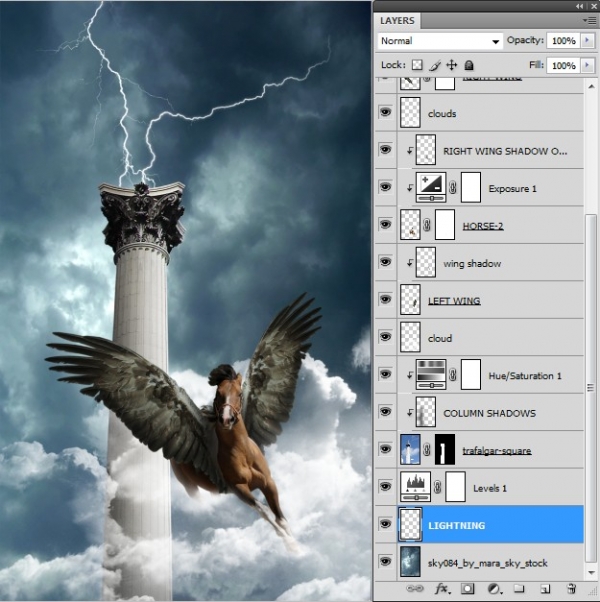Hide the cloud layer
The height and width of the screenshot is (602, 600).
[x=385, y=337]
